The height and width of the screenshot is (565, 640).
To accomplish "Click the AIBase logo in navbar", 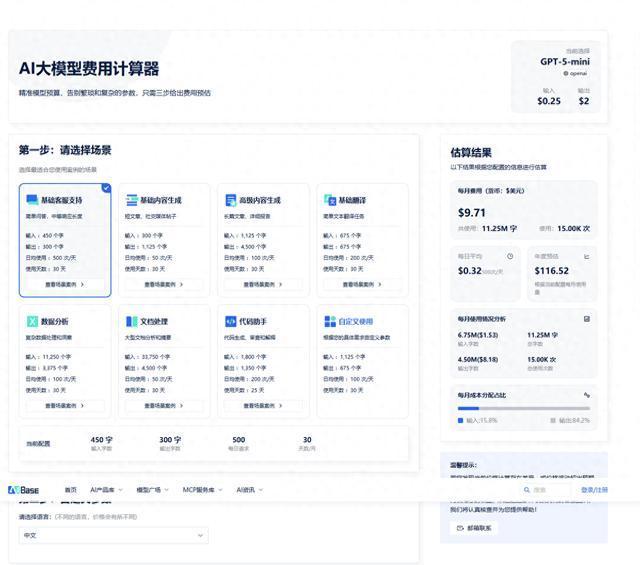I will click(24, 489).
